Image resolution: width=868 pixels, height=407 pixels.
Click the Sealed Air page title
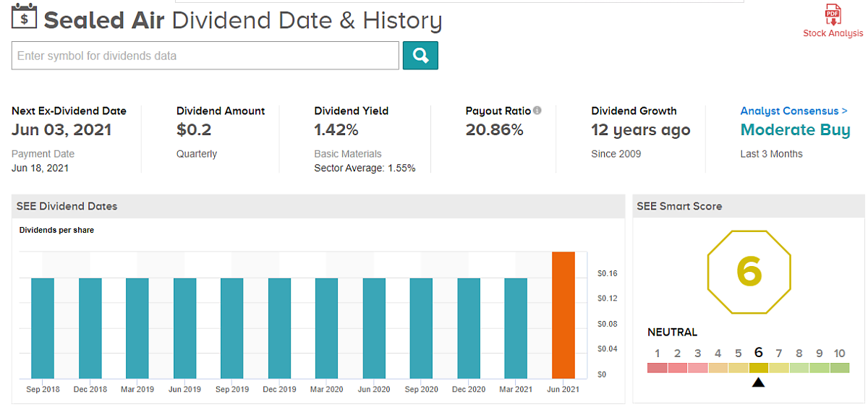pos(105,20)
